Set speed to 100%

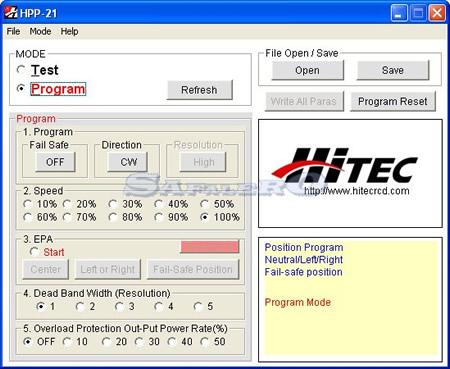click(204, 217)
